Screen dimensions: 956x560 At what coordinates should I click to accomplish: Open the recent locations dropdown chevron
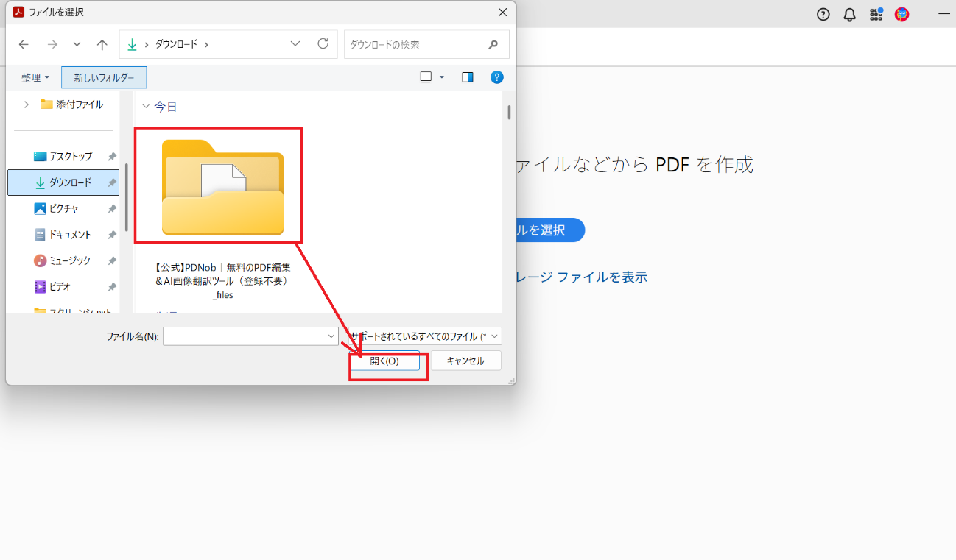point(77,44)
